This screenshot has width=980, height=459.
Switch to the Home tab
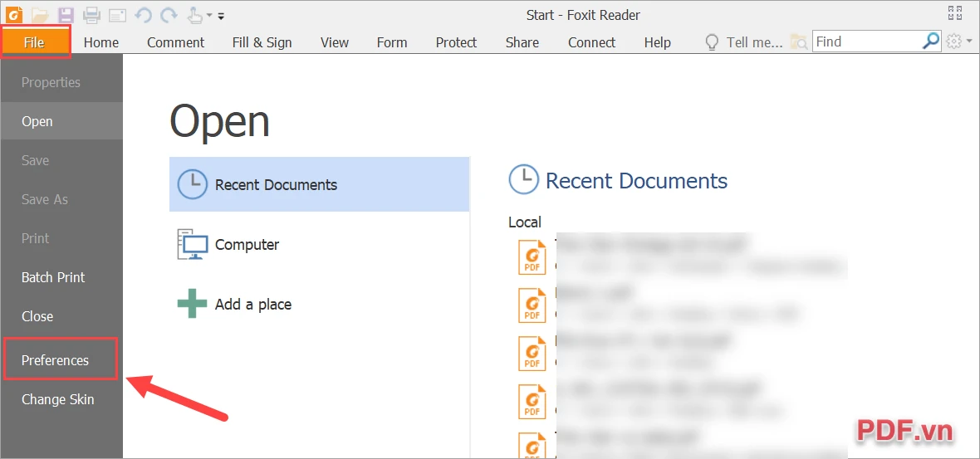[101, 42]
